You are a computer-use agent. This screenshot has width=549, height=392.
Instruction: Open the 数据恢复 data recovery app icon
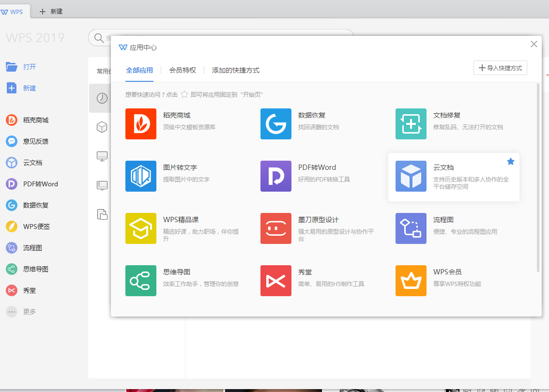point(276,124)
